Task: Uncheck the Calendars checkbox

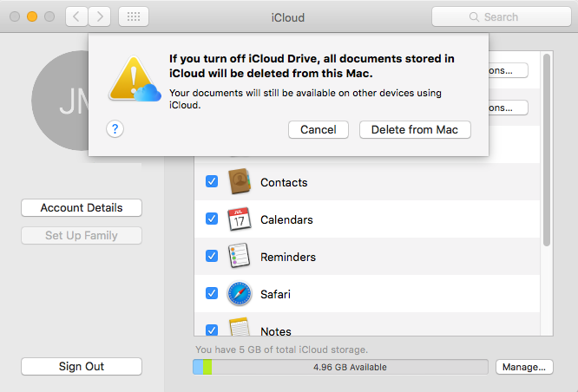Action: (212, 219)
